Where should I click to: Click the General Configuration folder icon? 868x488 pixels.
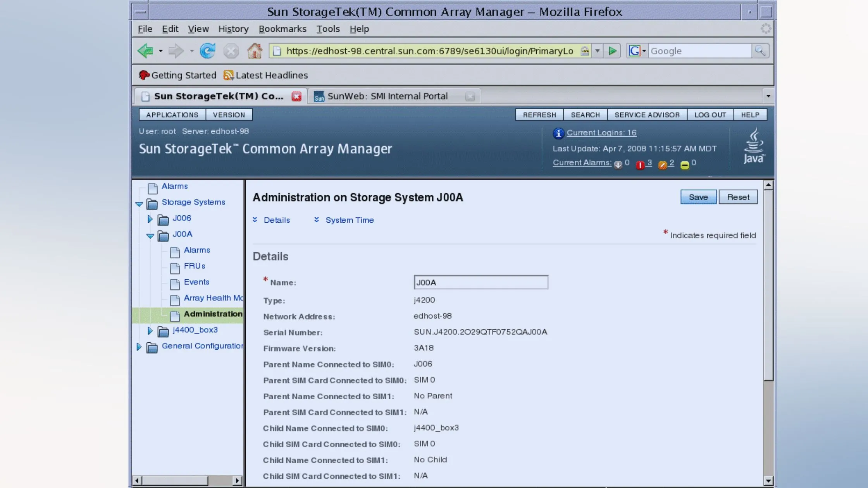(x=152, y=347)
